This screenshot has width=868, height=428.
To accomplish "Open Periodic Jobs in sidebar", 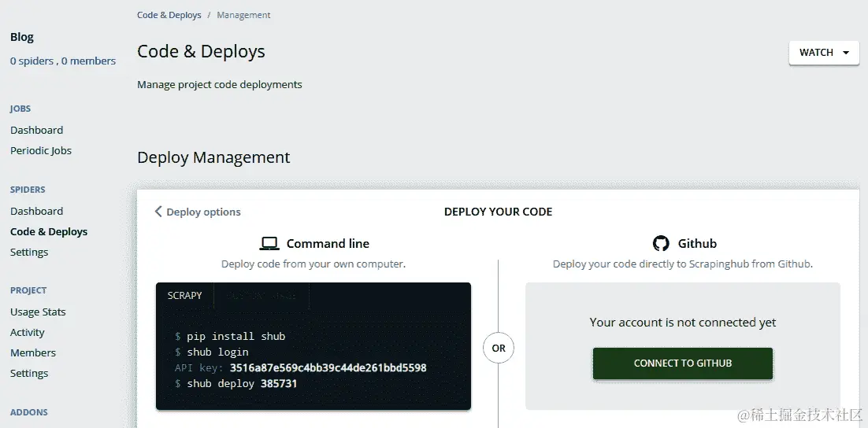I will click(40, 150).
